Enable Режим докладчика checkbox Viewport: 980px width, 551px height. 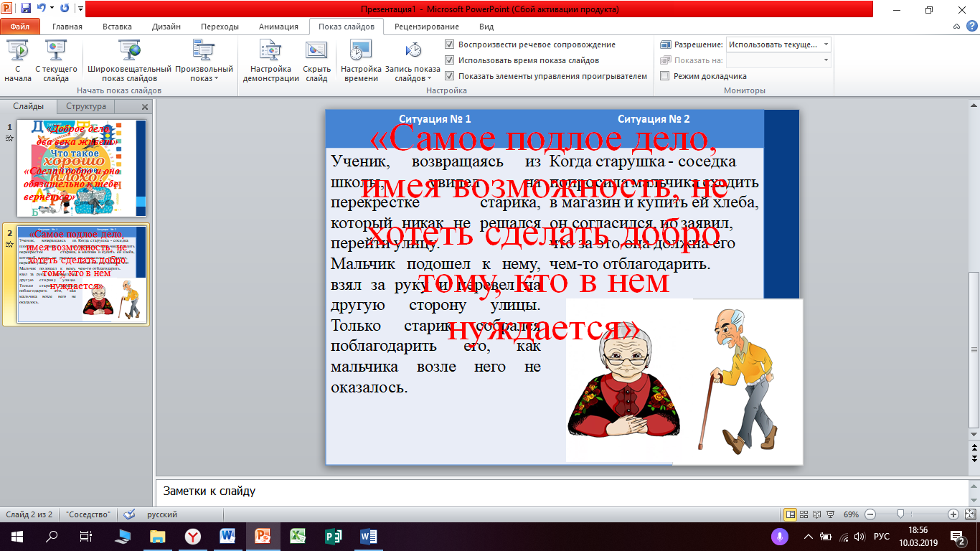665,76
